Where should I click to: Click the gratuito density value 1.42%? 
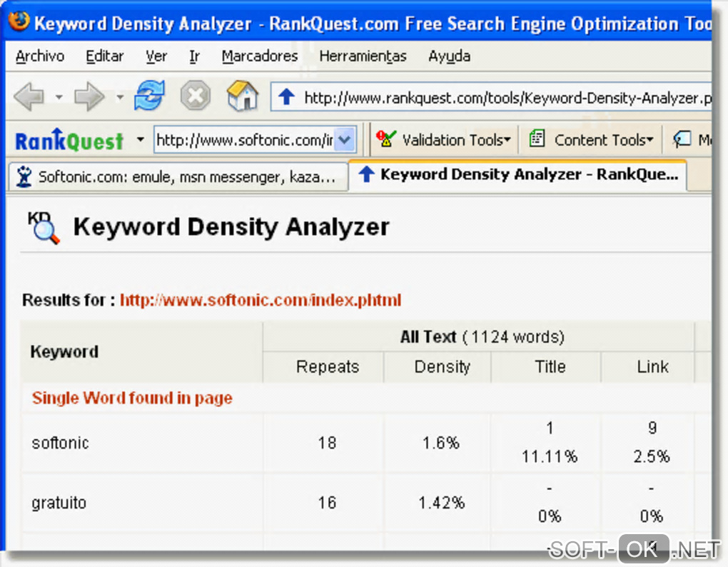tap(442, 503)
